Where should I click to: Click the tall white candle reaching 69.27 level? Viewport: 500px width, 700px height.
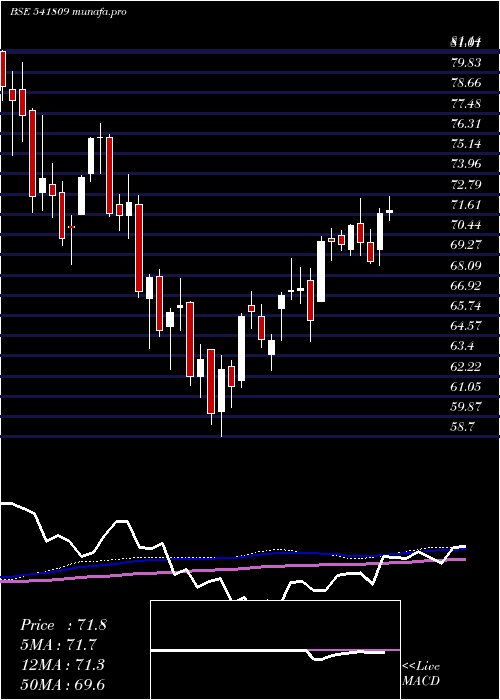pyautogui.click(x=321, y=271)
